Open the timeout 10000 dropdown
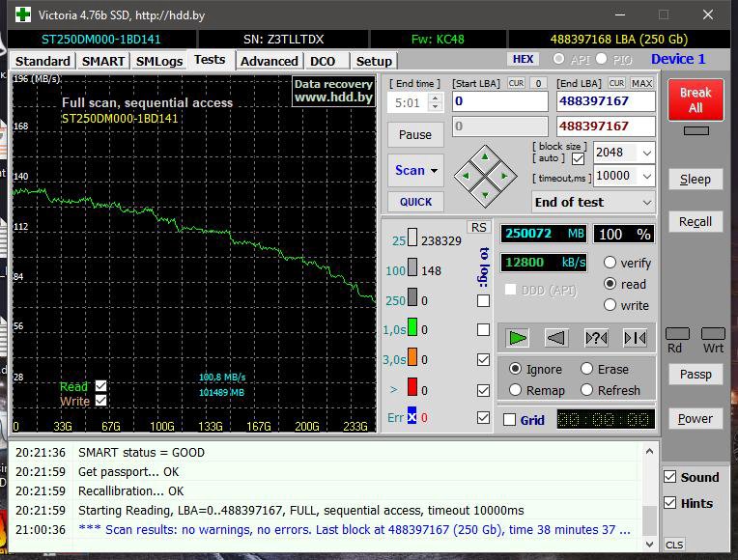Screen dimensions: 738x560 click(x=646, y=177)
